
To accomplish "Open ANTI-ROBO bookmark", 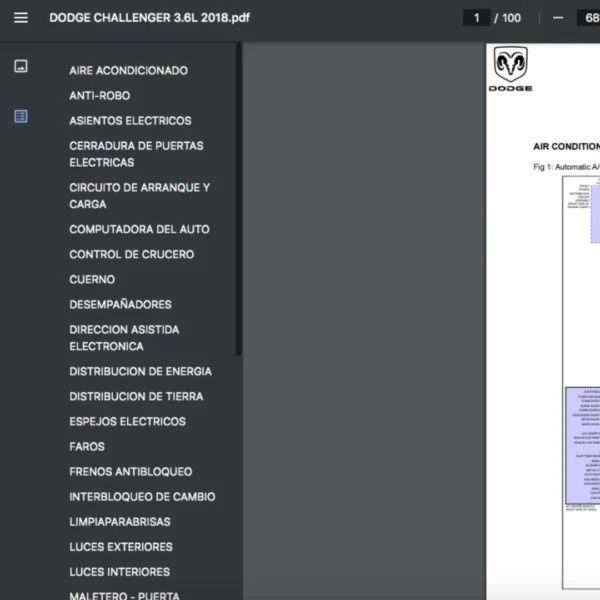I will point(99,96).
